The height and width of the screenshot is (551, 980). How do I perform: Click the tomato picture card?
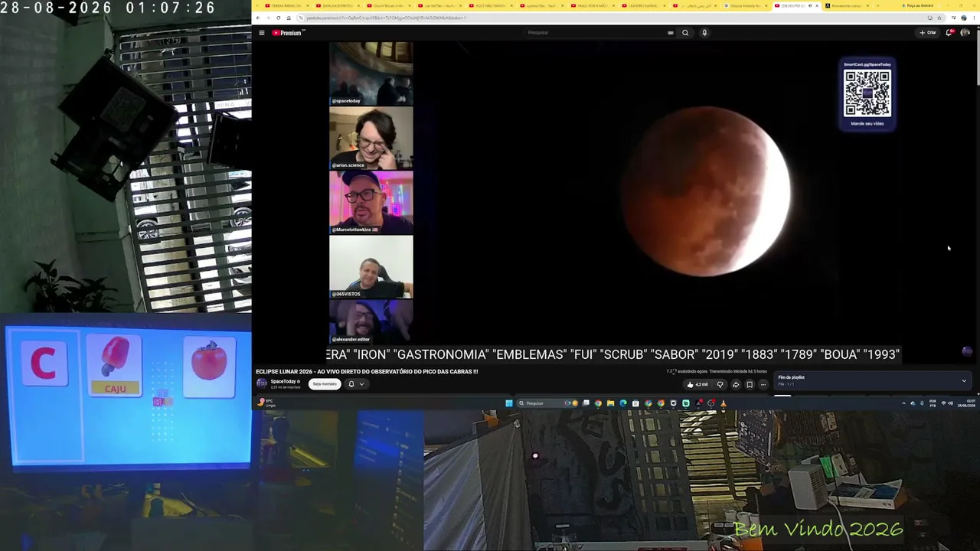tap(210, 366)
